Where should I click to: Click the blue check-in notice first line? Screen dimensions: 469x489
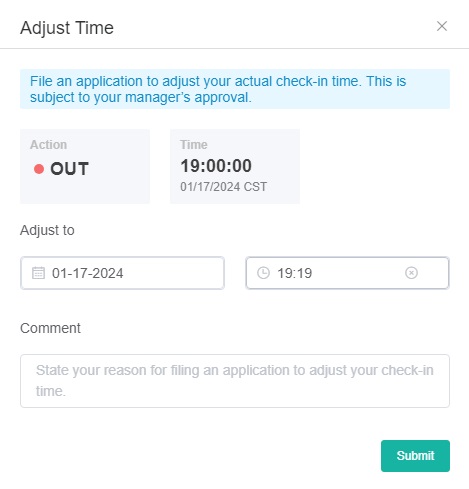[218, 81]
